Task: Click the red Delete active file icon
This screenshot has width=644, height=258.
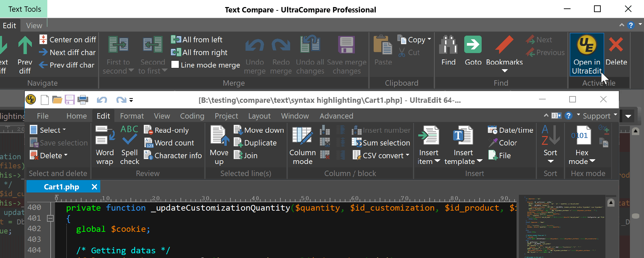Action: (616, 45)
